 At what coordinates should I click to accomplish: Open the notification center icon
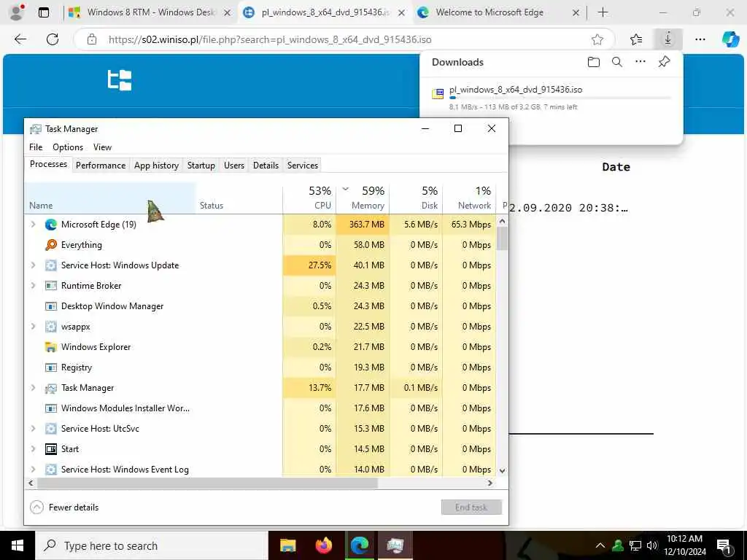(724, 545)
